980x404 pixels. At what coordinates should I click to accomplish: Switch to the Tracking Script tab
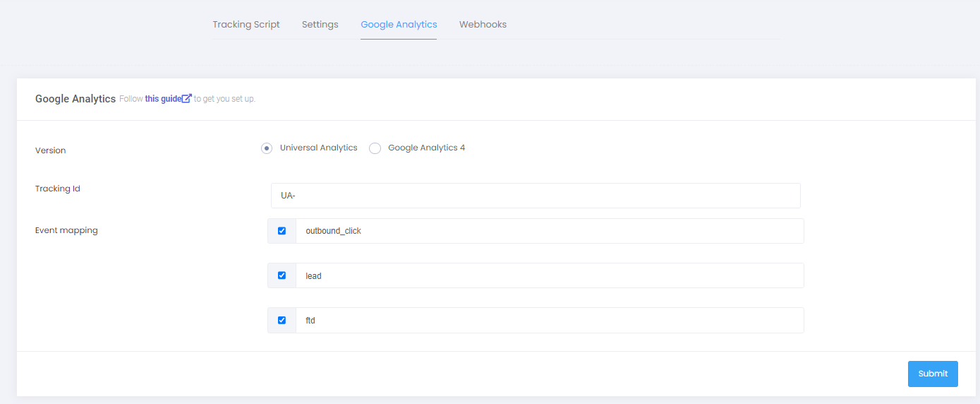click(x=246, y=24)
